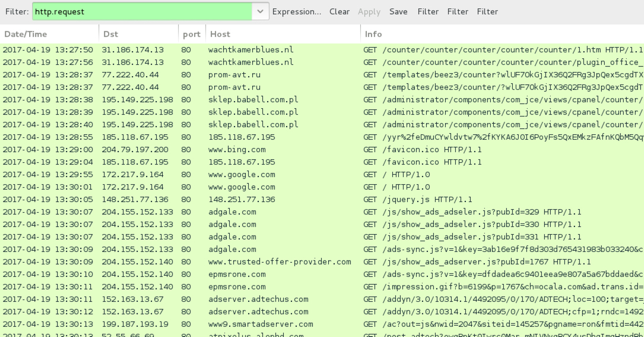
Task: Click the 2017-04-19 13:30:13 timestamp in smartadserver row
Action: 47,325
